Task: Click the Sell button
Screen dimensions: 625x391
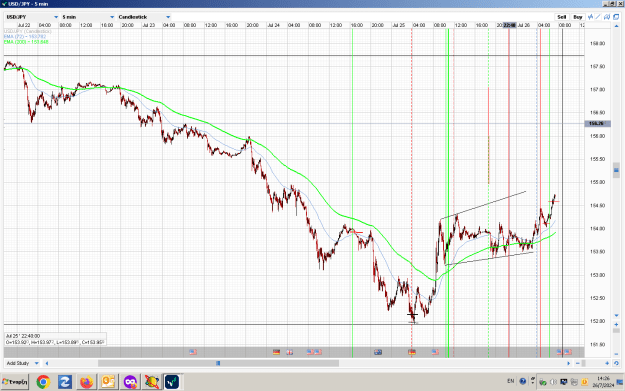Action: [x=561, y=17]
